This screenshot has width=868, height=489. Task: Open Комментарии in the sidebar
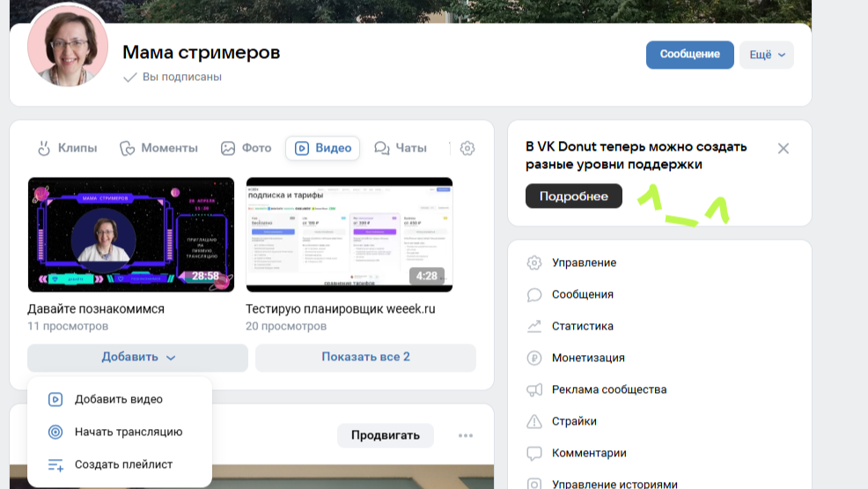tap(589, 453)
